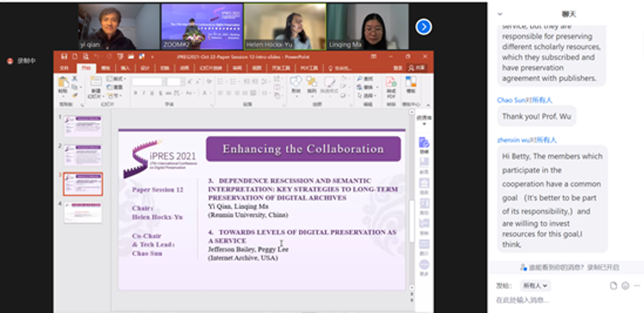This screenshot has width=644, height=313.
Task: Click the emoji smiley icon in Zoom chat
Action: coord(625,285)
